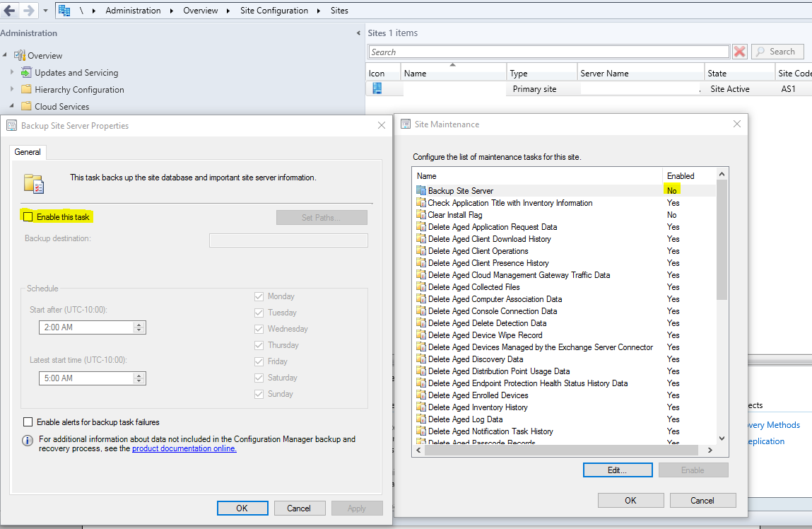812x529 pixels.
Task: Select Delete Aged Notification Task History icon
Action: (x=421, y=431)
